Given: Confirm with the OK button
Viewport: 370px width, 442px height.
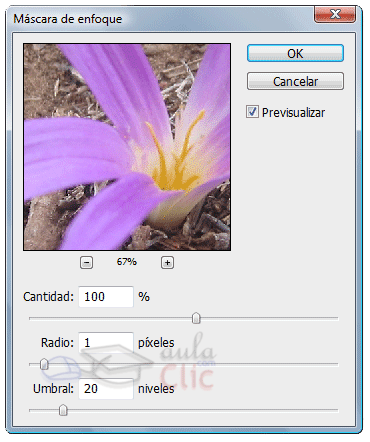Looking at the screenshot, I should coord(295,53).
